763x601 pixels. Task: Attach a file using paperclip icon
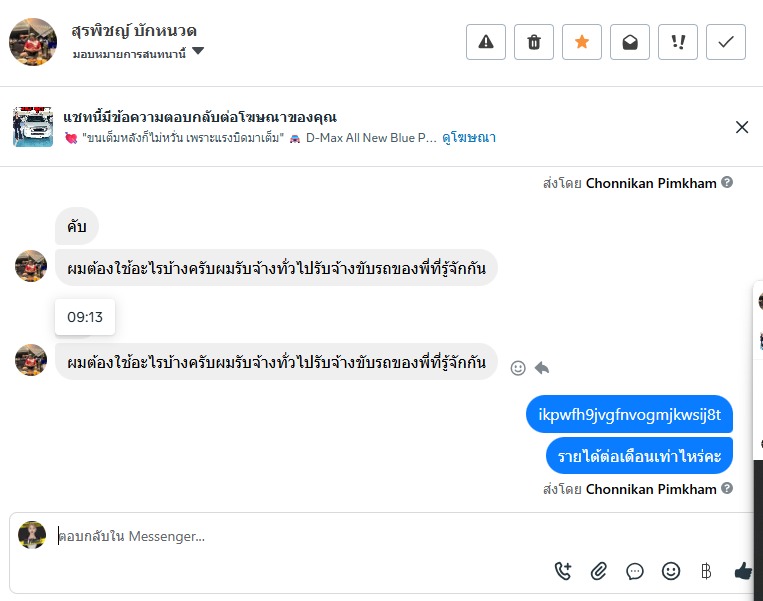point(599,571)
